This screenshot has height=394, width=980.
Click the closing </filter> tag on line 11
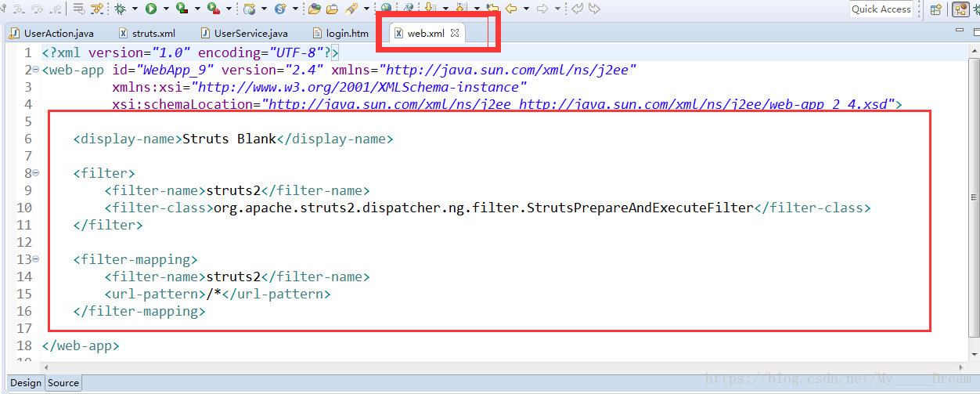(x=108, y=225)
